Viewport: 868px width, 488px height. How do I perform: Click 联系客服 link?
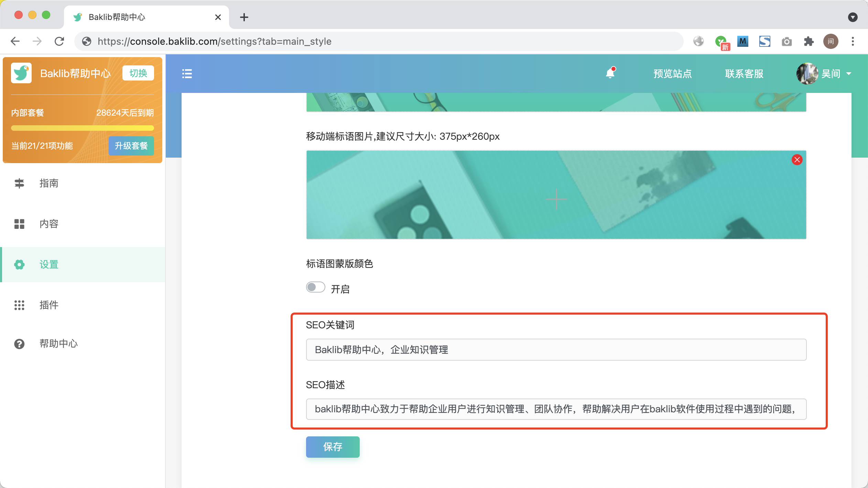(x=744, y=74)
